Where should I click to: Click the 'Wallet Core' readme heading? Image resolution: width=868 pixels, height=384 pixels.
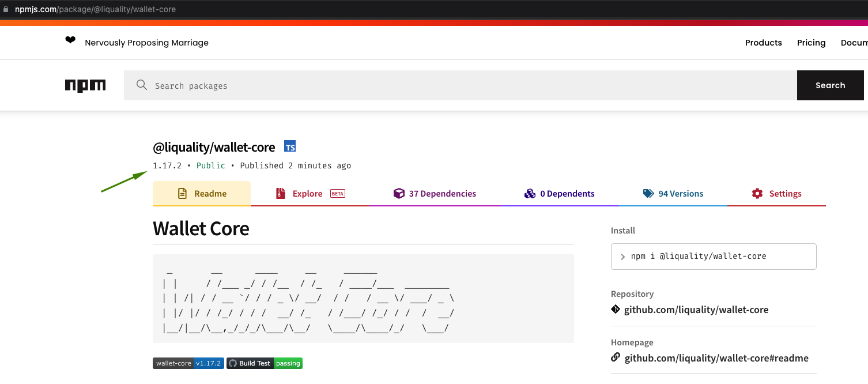click(x=201, y=228)
